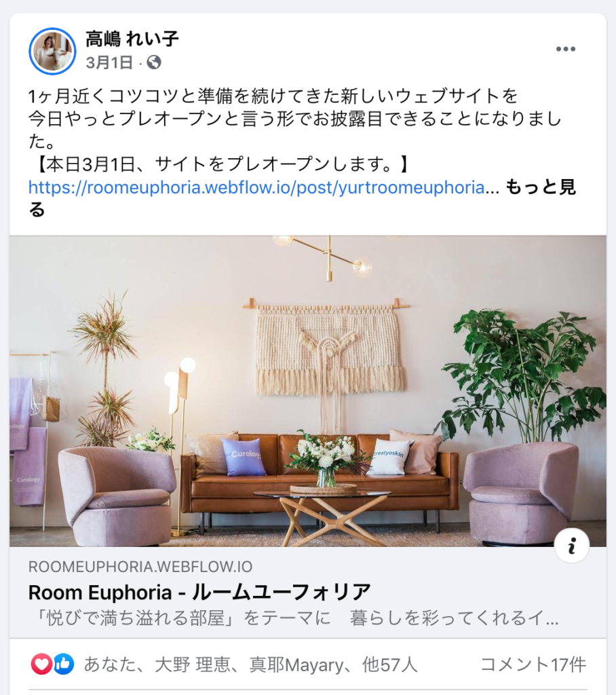
Task: Open the コメント17件 comments count
Action: click(533, 664)
